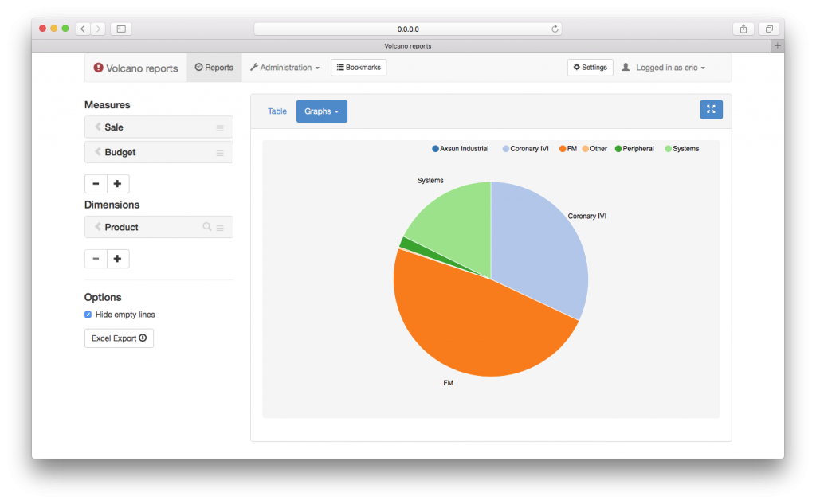Click the drag handle on Budget row
The image size is (816, 504).
[x=220, y=153]
